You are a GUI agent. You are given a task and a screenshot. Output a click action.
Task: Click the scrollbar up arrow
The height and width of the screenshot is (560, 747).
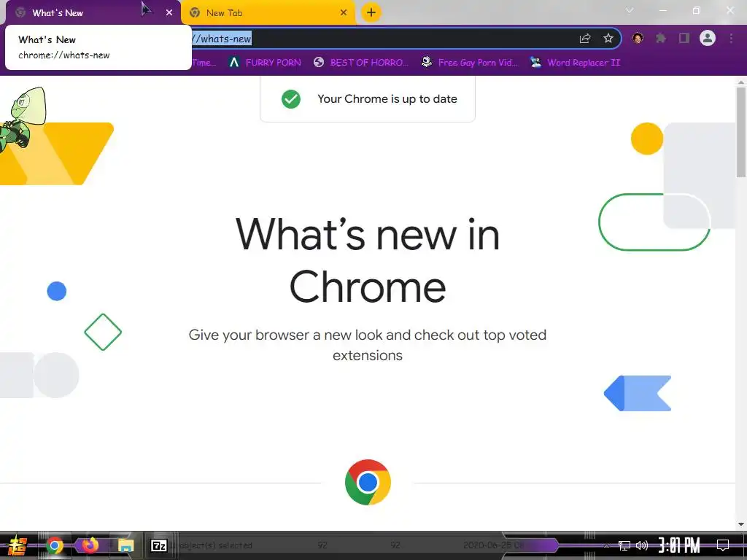coord(741,82)
